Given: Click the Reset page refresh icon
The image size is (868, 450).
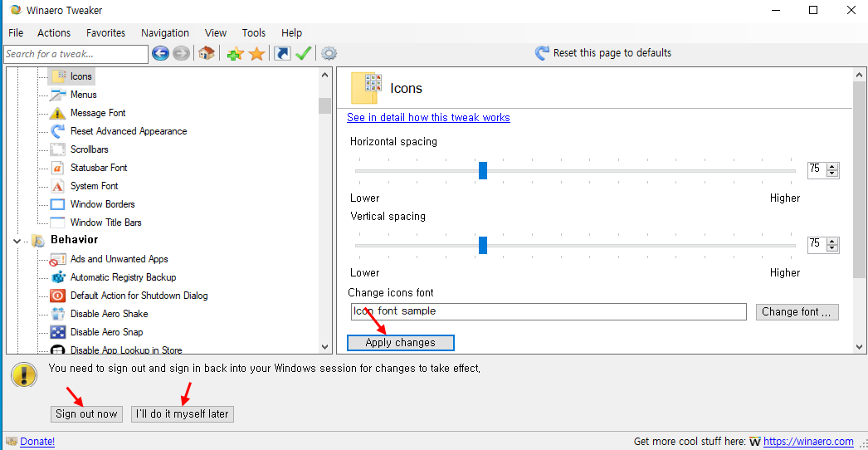Looking at the screenshot, I should (x=542, y=53).
